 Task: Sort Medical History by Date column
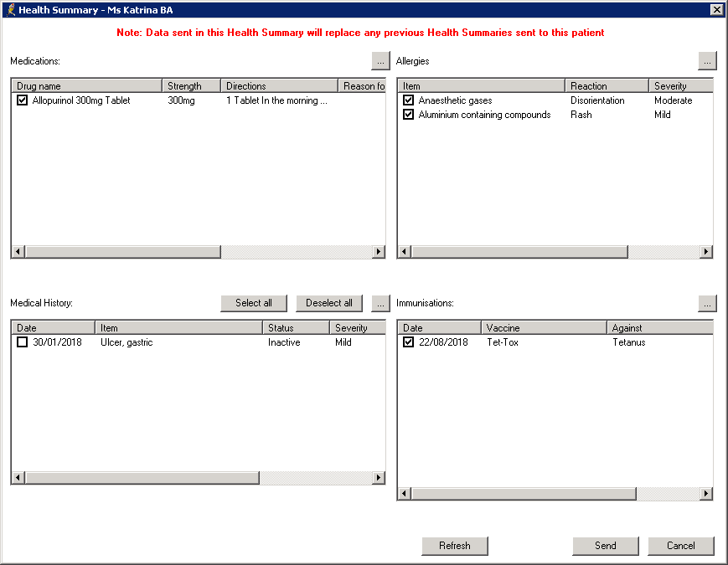click(54, 328)
